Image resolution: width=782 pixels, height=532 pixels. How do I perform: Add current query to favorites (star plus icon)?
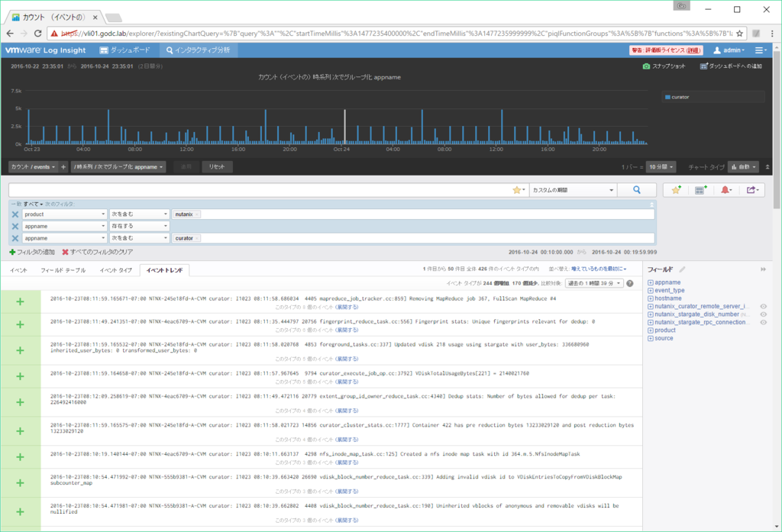(x=676, y=190)
